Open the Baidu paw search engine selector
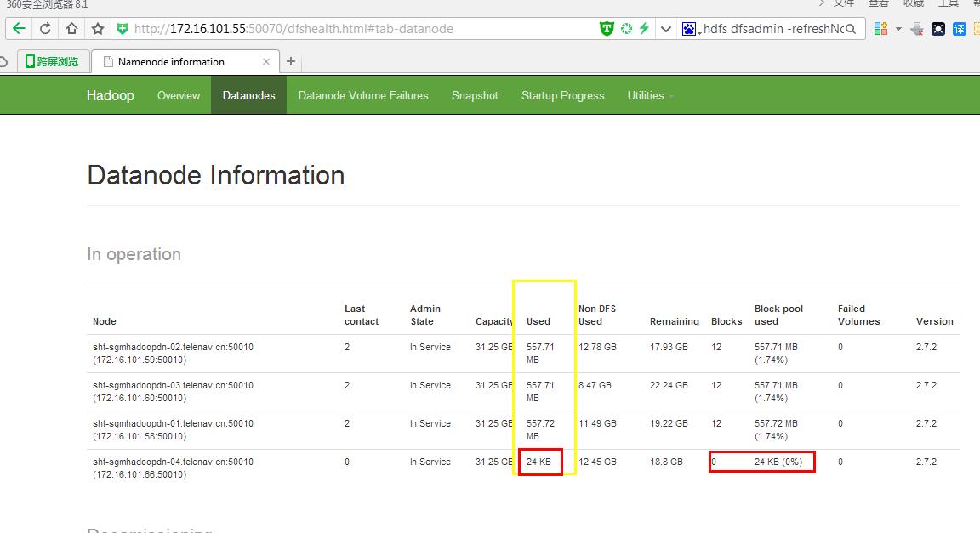Image resolution: width=980 pixels, height=533 pixels. (689, 29)
